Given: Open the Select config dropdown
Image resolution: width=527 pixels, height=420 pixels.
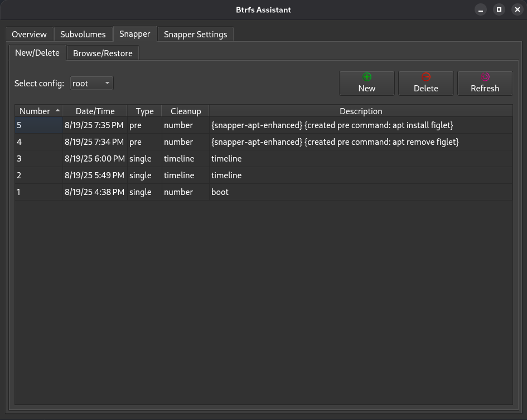Looking at the screenshot, I should pyautogui.click(x=91, y=84).
